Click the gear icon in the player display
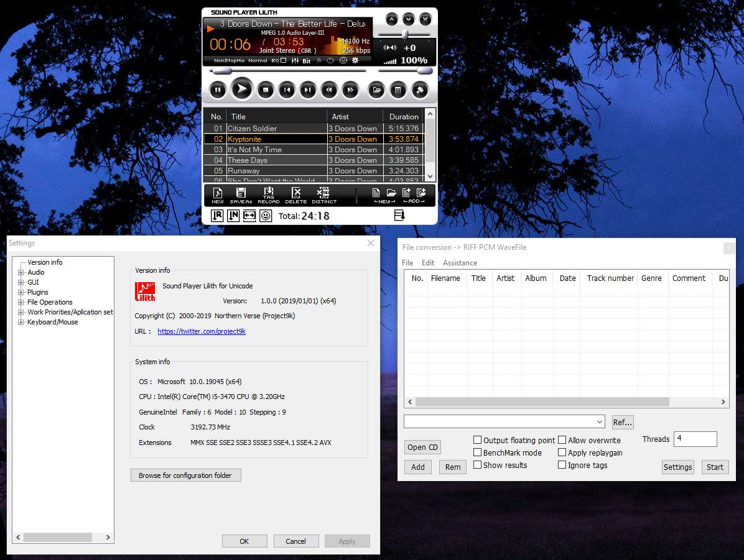Viewport: 744px width, 560px height. click(x=355, y=61)
